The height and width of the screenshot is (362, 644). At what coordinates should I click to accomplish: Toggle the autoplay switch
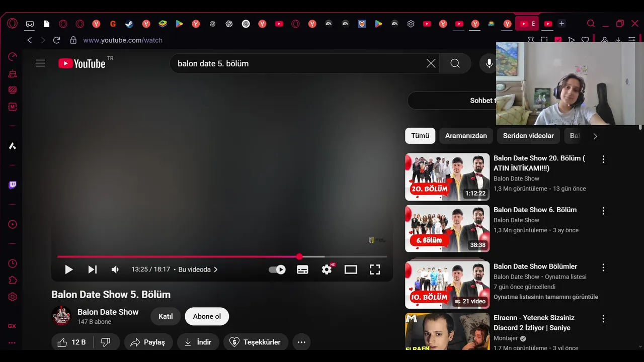click(x=277, y=269)
